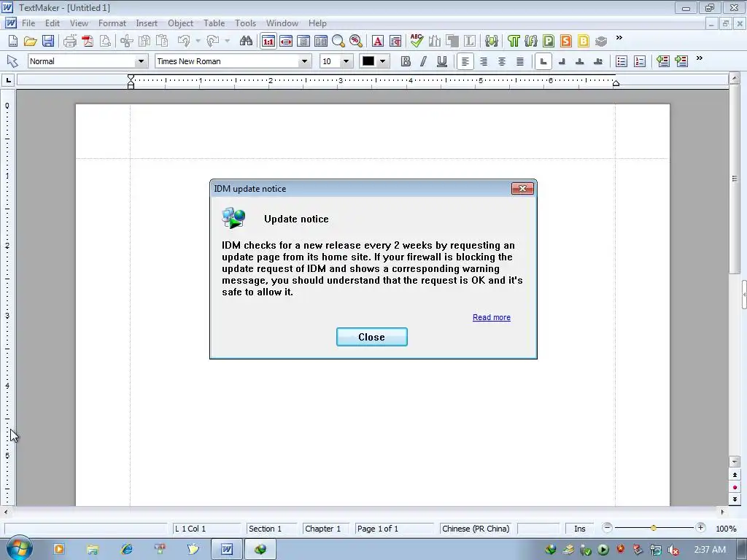Print the document using the printer icon

(70, 41)
